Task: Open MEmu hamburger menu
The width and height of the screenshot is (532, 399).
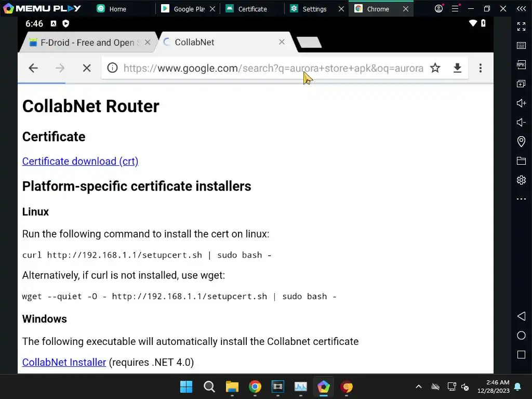Action: coord(455,8)
